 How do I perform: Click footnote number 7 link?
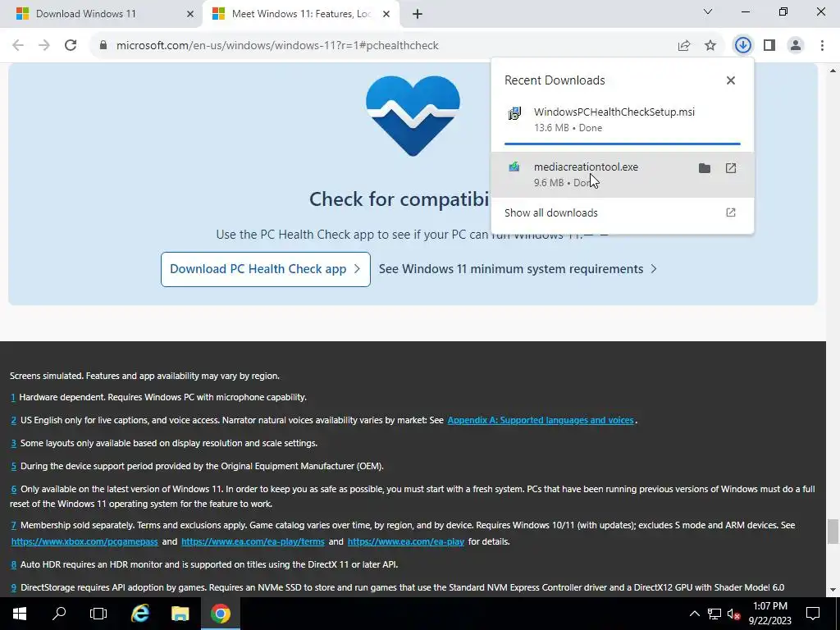pyautogui.click(x=13, y=526)
